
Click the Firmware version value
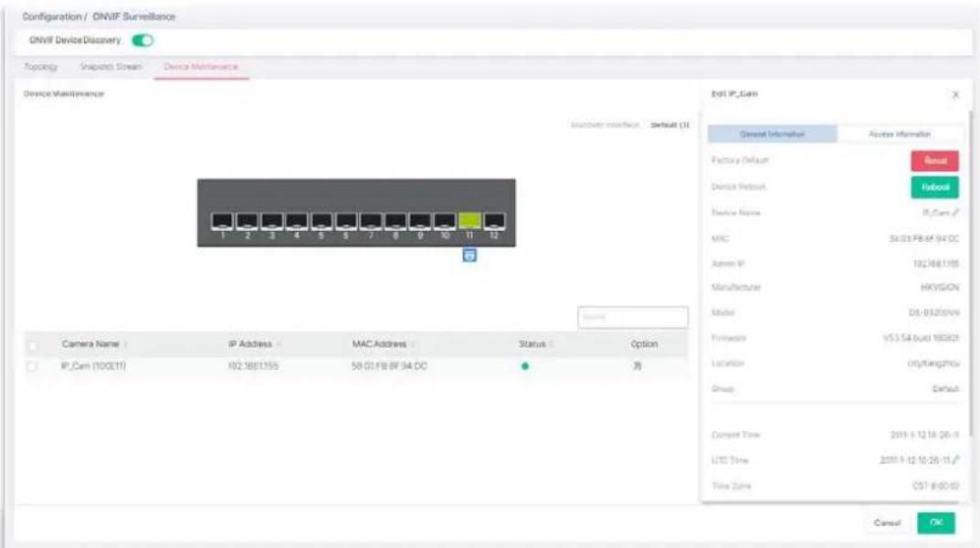click(x=921, y=338)
